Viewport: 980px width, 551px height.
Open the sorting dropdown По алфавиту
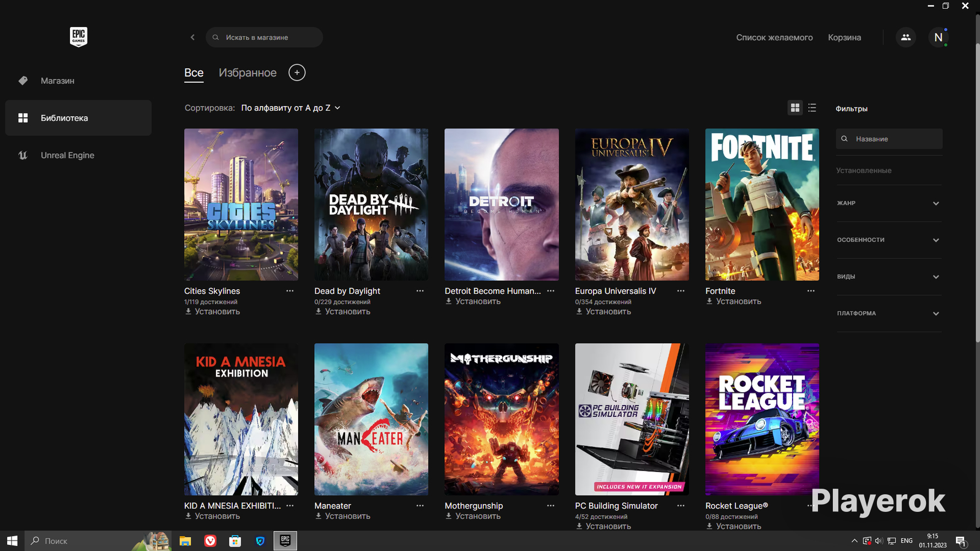(290, 108)
